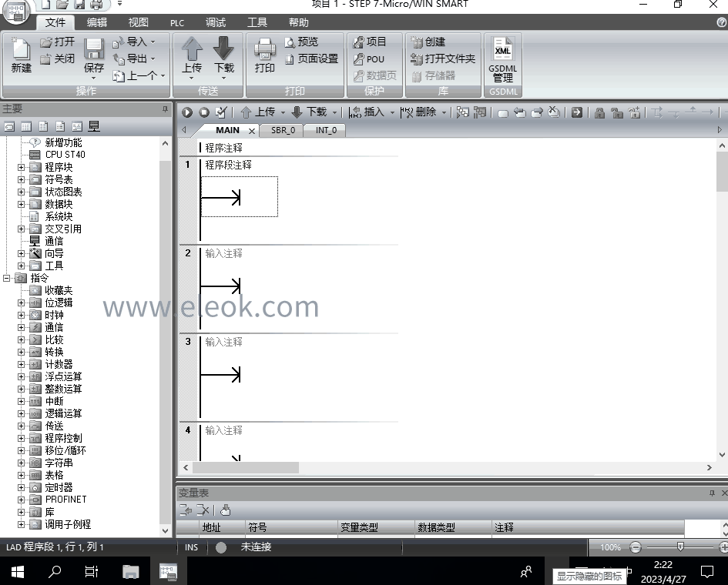Screen dimensions: 728x585
Task: Expand the 定时器 instruction folder
Action: click(22, 487)
